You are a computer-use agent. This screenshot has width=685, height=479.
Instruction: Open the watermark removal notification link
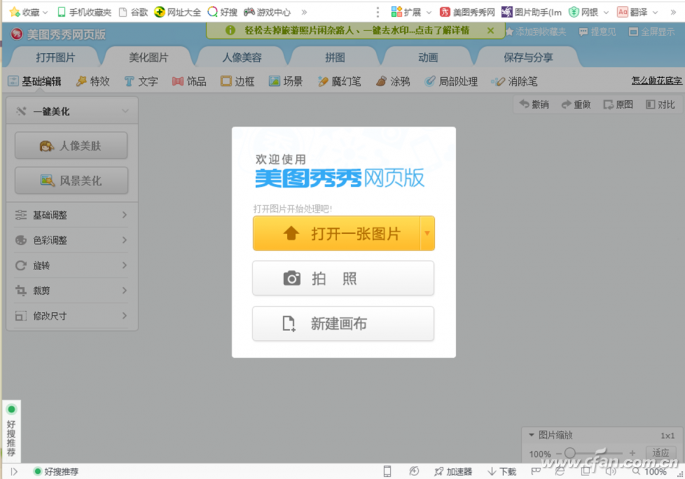tap(357, 30)
